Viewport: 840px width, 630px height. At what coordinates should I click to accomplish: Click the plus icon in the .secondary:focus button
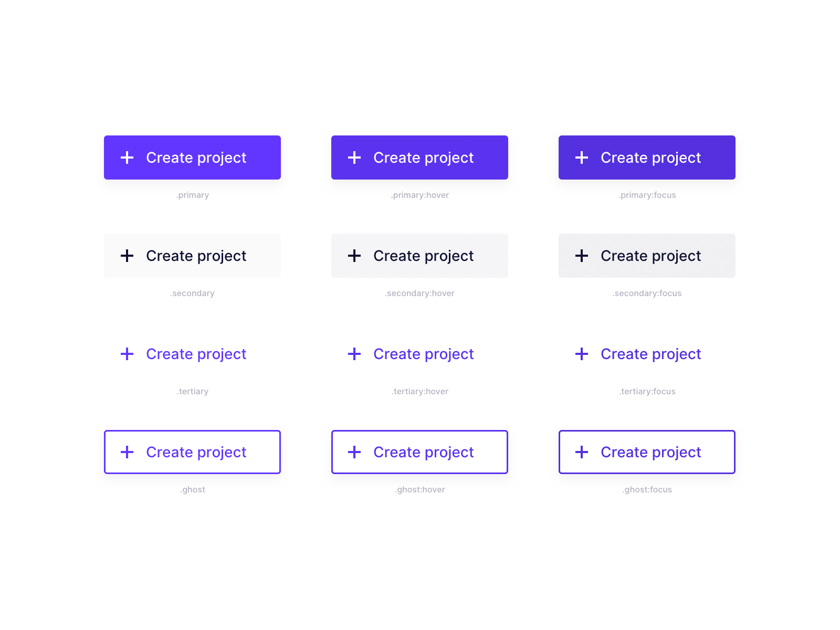tap(582, 256)
